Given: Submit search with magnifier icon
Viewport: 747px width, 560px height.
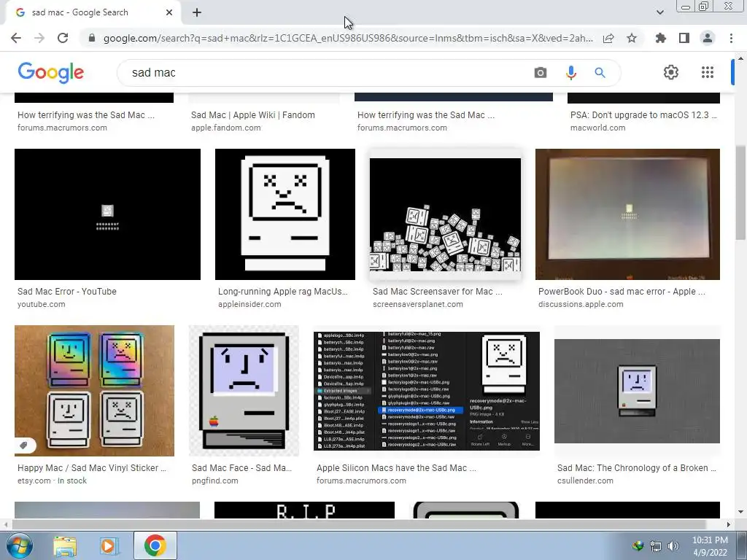Looking at the screenshot, I should point(600,72).
